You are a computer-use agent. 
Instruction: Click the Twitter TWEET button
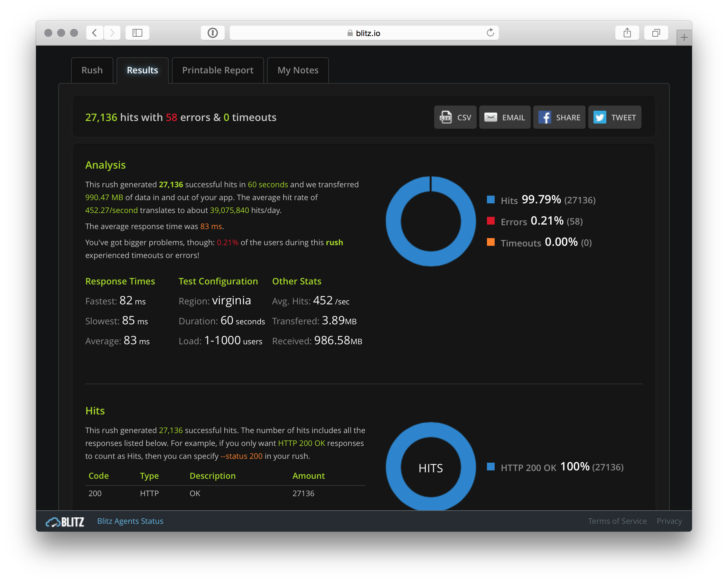click(614, 117)
